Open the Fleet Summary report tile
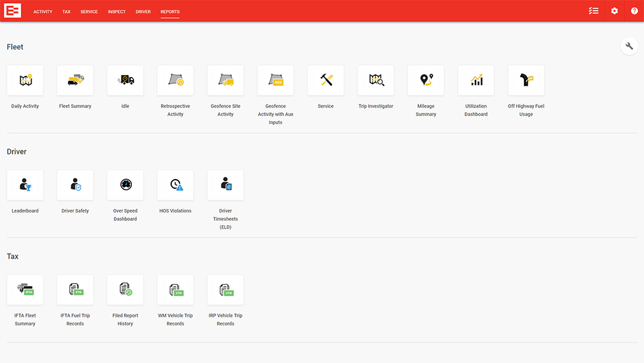644x363 pixels. 75,81
